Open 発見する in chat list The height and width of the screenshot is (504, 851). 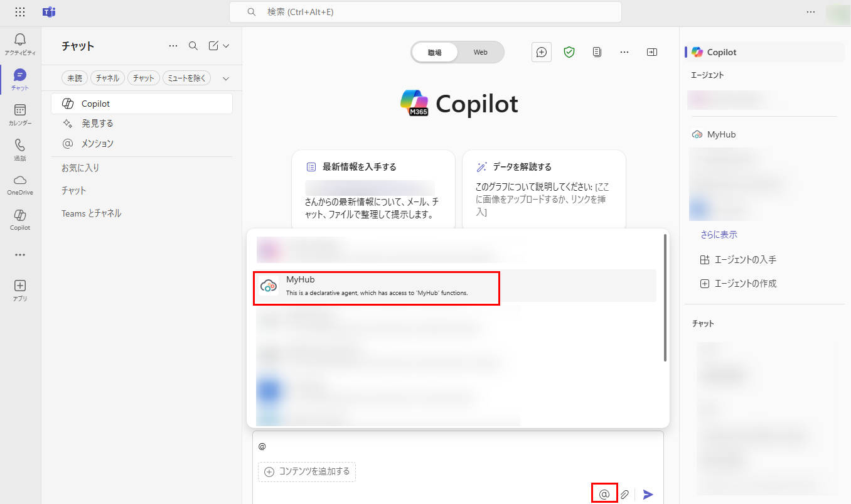(142, 123)
